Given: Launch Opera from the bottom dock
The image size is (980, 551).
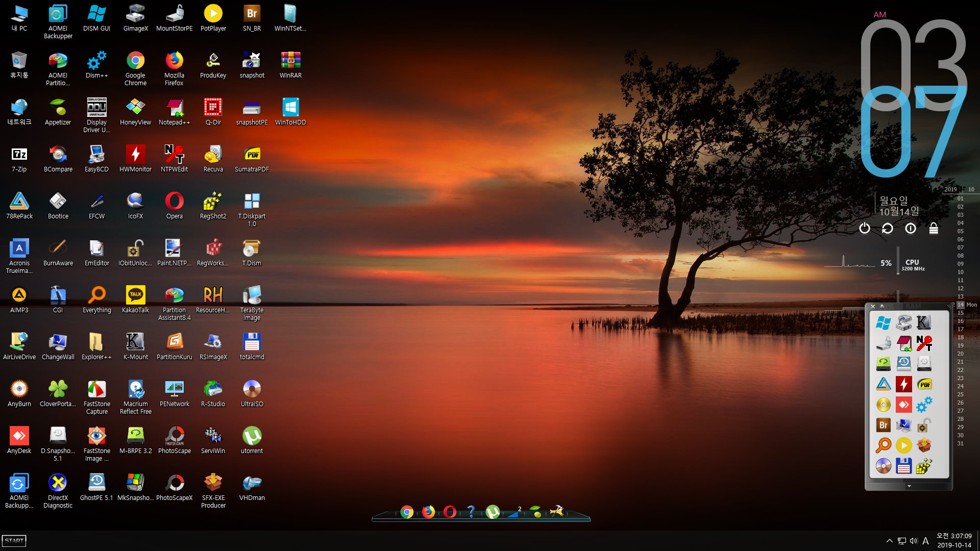Looking at the screenshot, I should click(x=450, y=512).
